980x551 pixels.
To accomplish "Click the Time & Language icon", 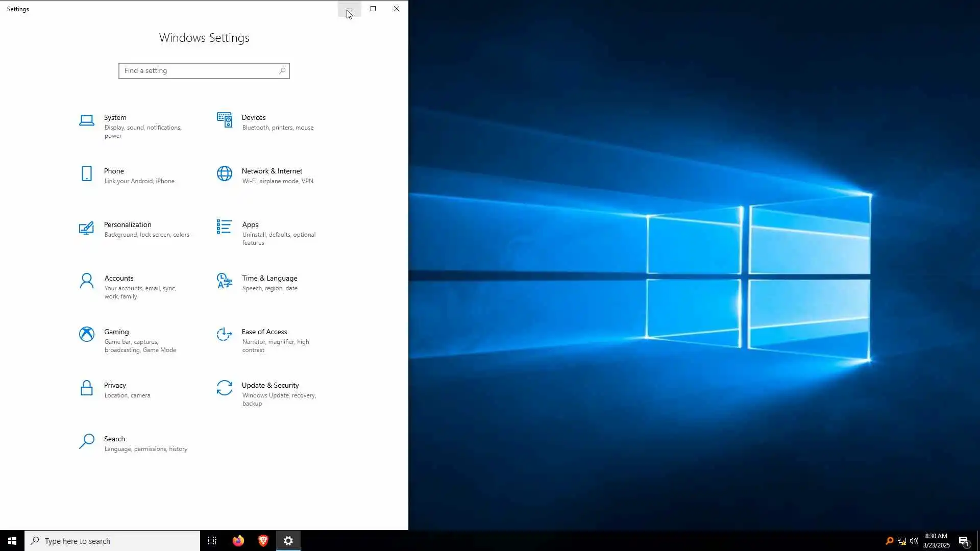I will (x=224, y=281).
